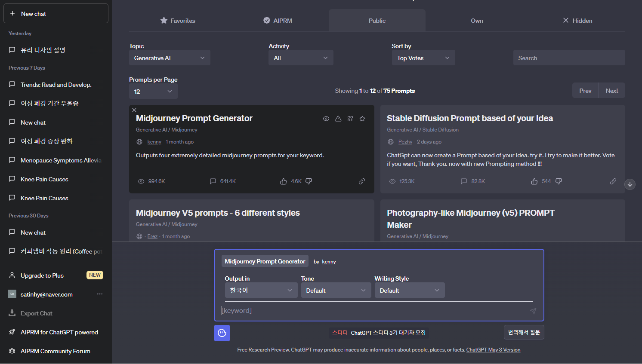
Task: Click the purple AIPRM chat icon button
Action: [222, 333]
